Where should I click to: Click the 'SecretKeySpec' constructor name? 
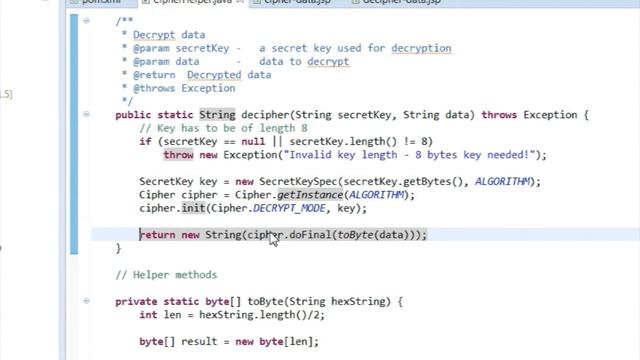[x=298, y=182]
